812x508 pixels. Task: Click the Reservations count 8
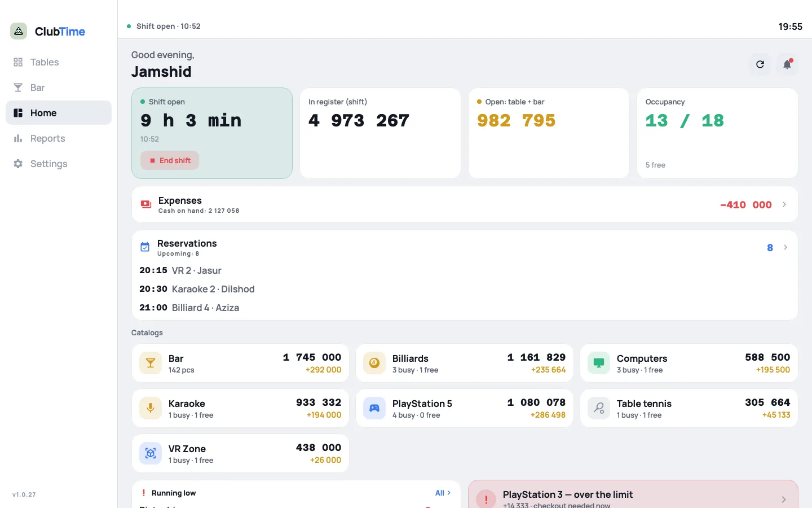[x=770, y=248]
